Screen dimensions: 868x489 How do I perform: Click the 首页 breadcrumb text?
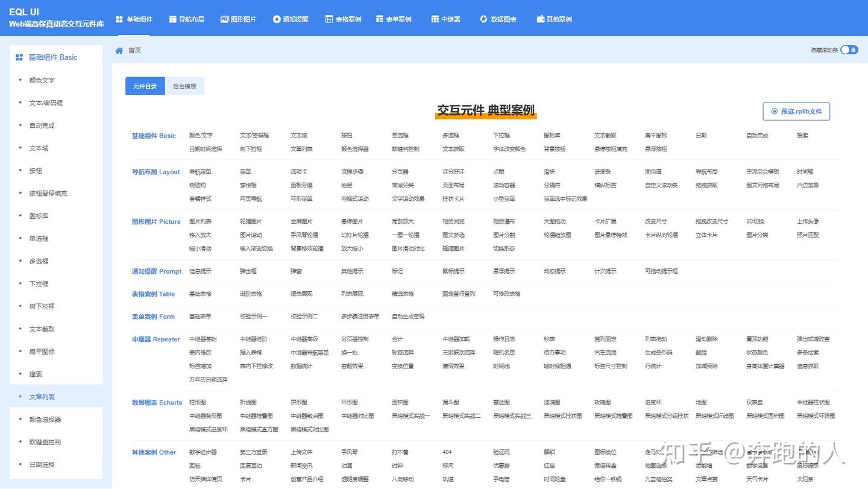tap(134, 50)
